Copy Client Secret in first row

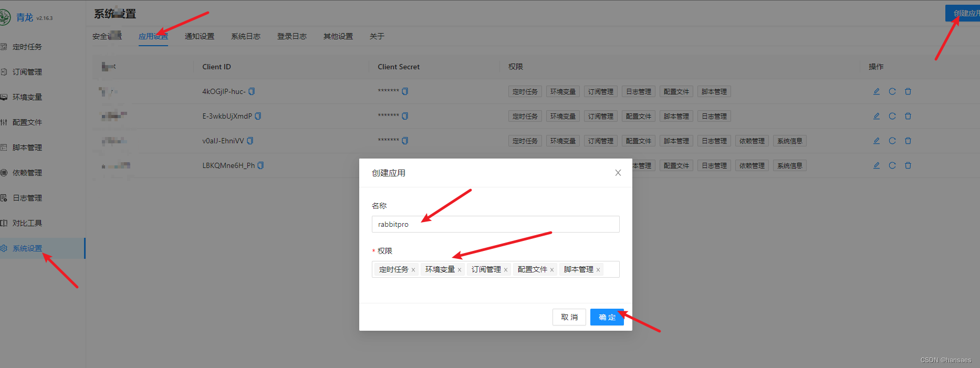(x=405, y=91)
